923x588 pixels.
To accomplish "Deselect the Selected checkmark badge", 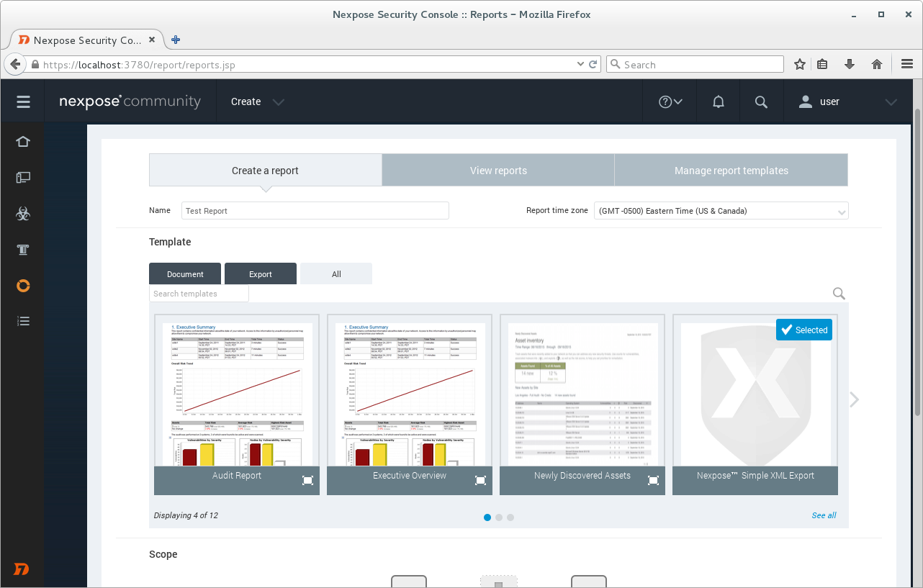I will [804, 330].
